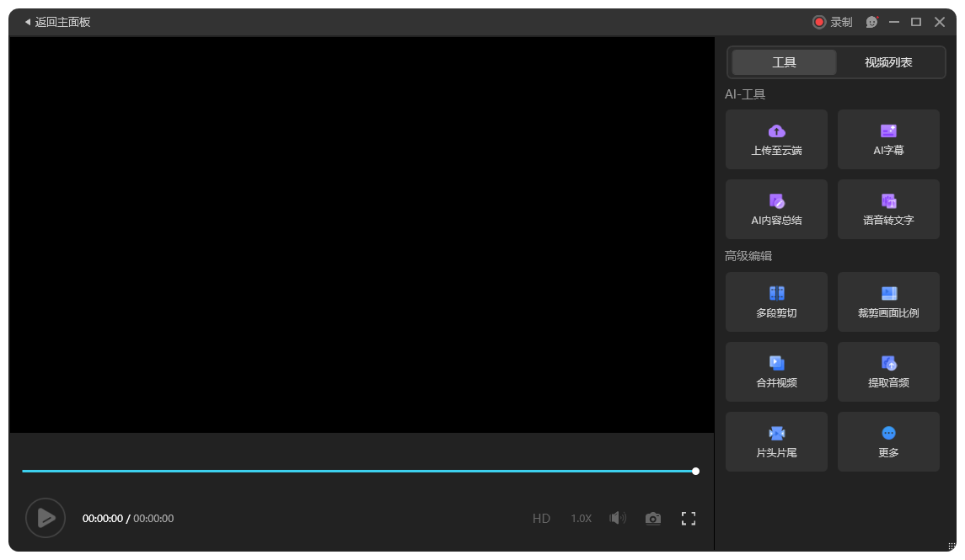Open the 合并视频 merge video tool
Image resolution: width=965 pixels, height=560 pixels.
pyautogui.click(x=776, y=372)
